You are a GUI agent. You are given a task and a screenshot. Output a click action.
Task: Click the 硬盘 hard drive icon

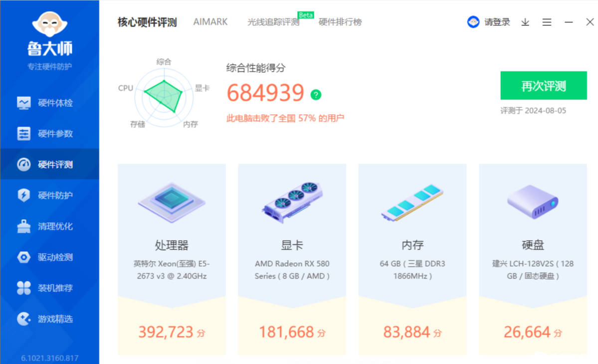click(x=533, y=202)
